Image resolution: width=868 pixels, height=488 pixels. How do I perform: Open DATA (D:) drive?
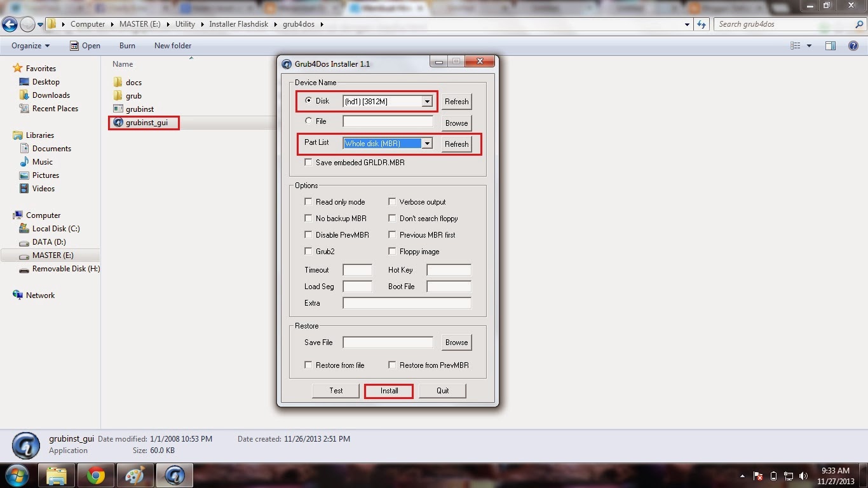tap(49, 242)
